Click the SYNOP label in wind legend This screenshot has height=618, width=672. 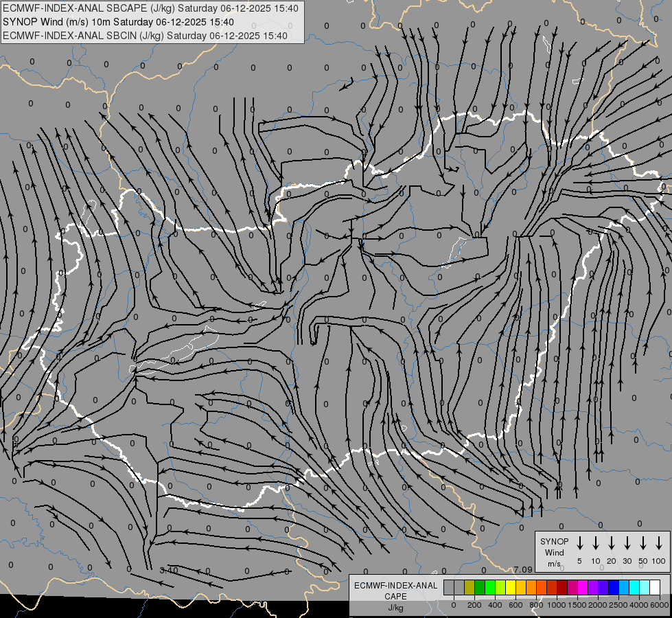[x=554, y=541]
